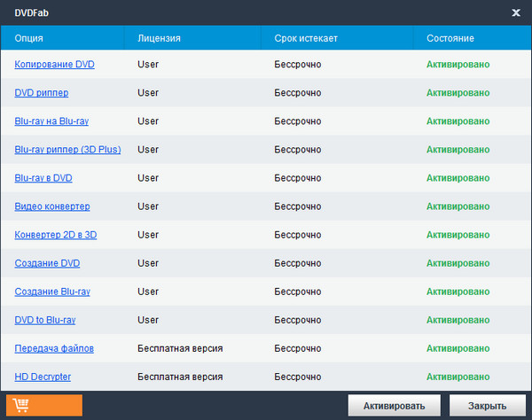Open the DVD риппер link
This screenshot has height=420, width=532.
(42, 93)
